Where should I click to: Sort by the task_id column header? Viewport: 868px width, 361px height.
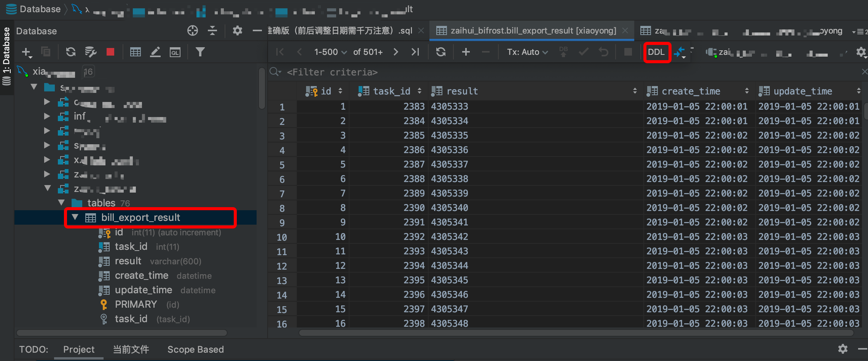click(x=389, y=91)
